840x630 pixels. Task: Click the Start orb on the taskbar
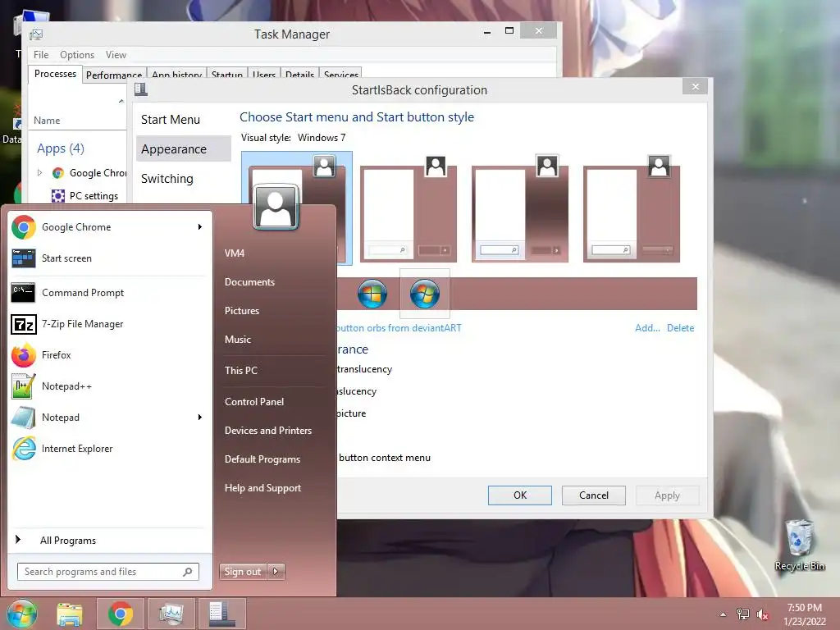tap(22, 614)
